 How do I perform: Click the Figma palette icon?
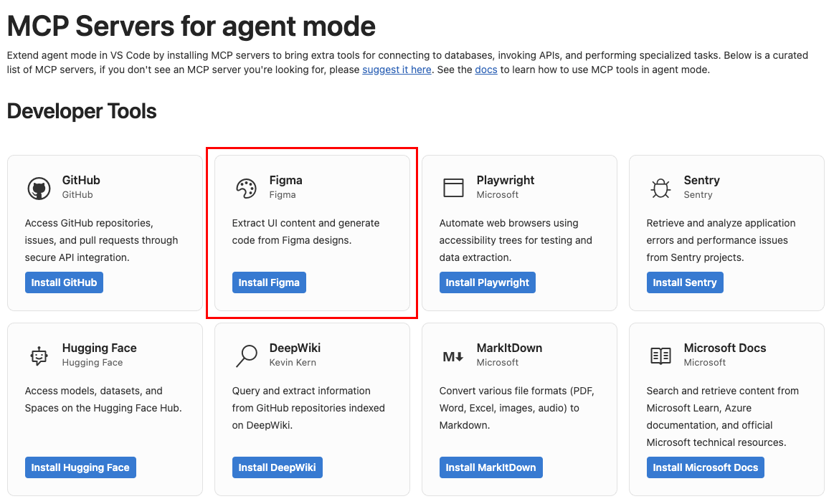click(x=246, y=189)
